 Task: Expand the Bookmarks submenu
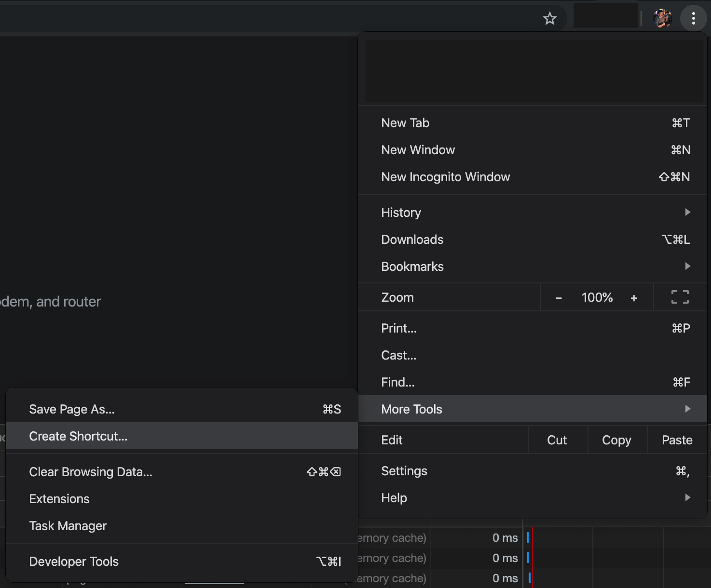533,267
